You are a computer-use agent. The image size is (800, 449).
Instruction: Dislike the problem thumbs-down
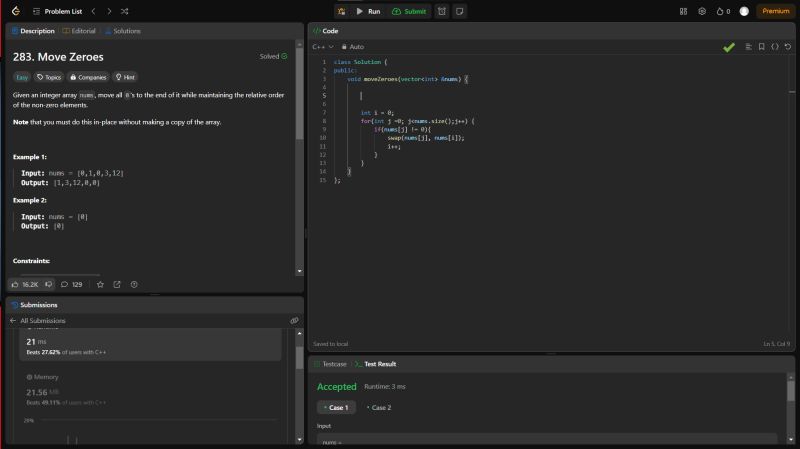(48, 285)
